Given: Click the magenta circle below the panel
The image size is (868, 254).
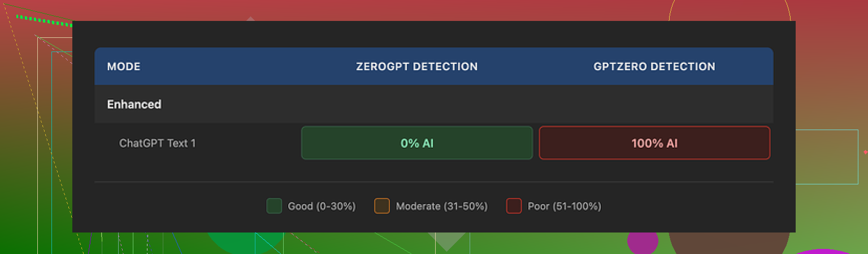Looking at the screenshot, I should pos(643,242).
